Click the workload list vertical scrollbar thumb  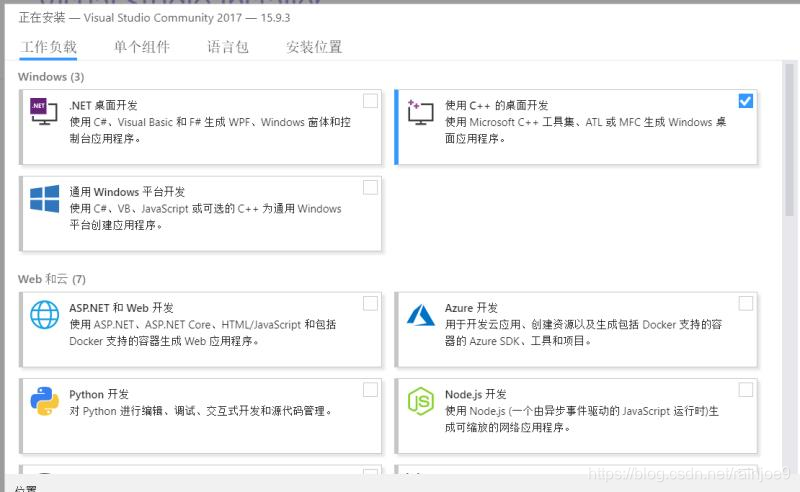789,140
